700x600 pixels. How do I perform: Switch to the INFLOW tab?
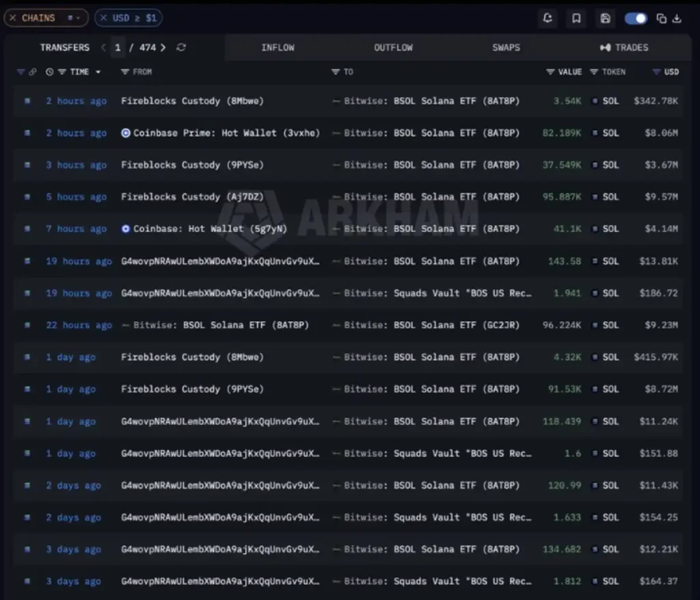tap(278, 47)
